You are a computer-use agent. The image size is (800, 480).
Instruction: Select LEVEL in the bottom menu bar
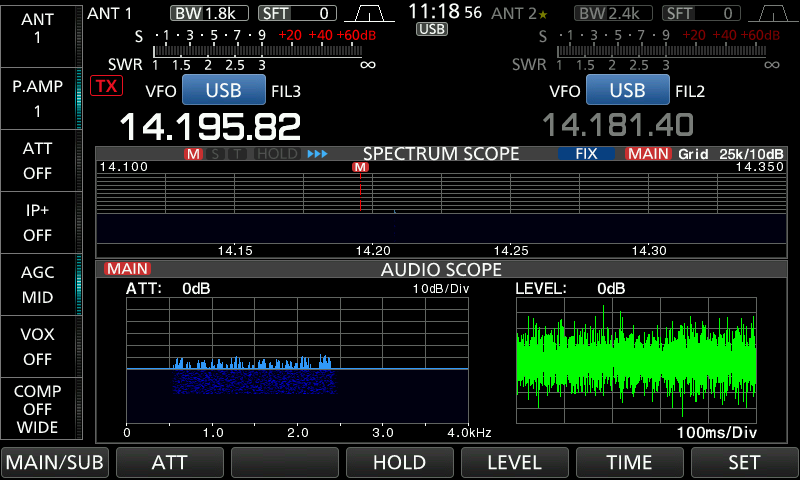point(514,463)
